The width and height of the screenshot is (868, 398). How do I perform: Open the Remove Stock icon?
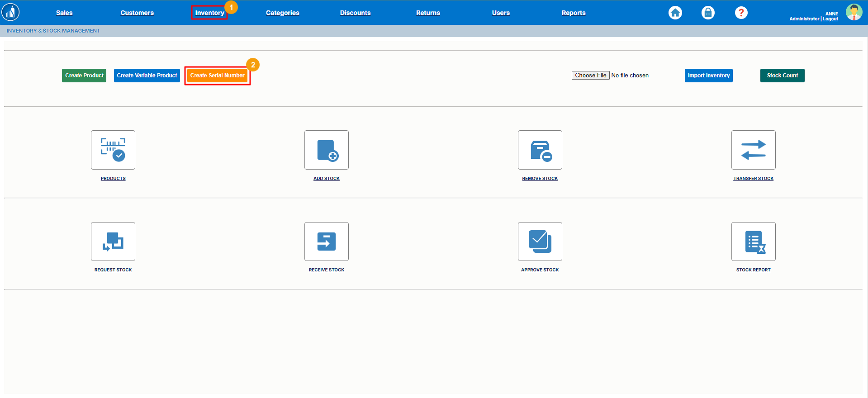540,150
